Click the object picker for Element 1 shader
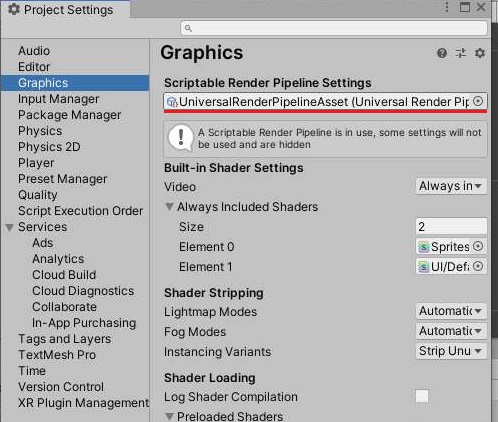 pos(478,266)
